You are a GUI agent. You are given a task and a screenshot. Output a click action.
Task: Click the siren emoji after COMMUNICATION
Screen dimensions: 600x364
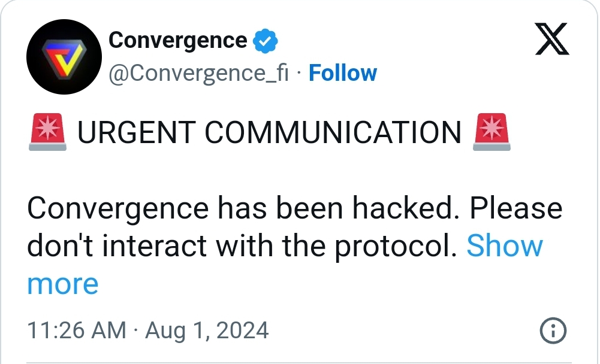point(492,132)
